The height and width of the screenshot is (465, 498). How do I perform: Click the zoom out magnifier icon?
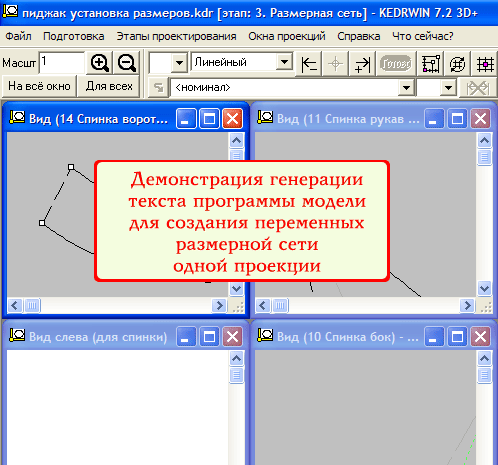click(x=127, y=63)
